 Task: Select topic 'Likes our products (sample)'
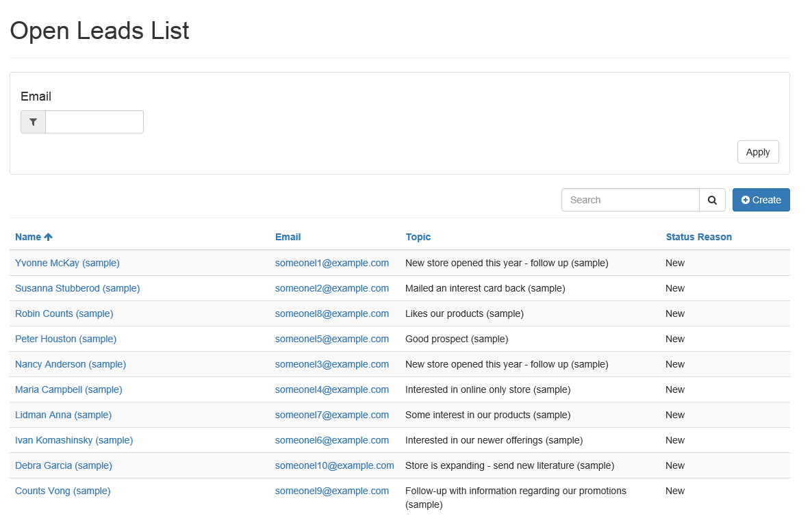464,313
